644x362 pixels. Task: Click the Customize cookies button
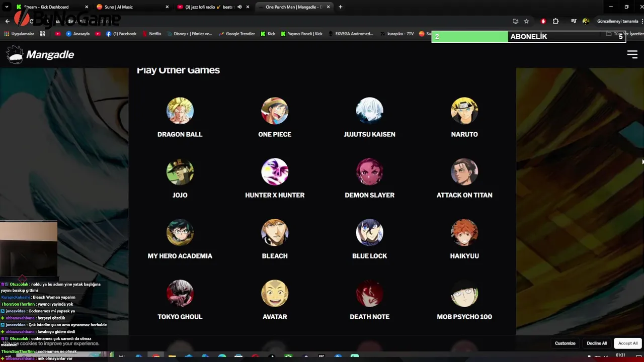pos(565,343)
